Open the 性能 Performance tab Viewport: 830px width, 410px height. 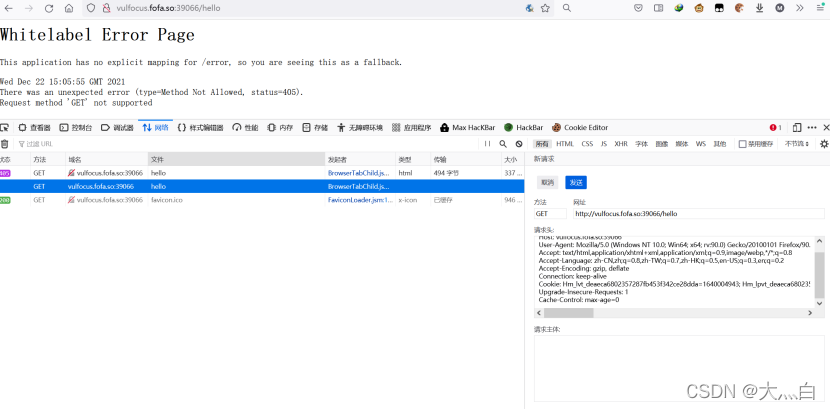(x=245, y=127)
